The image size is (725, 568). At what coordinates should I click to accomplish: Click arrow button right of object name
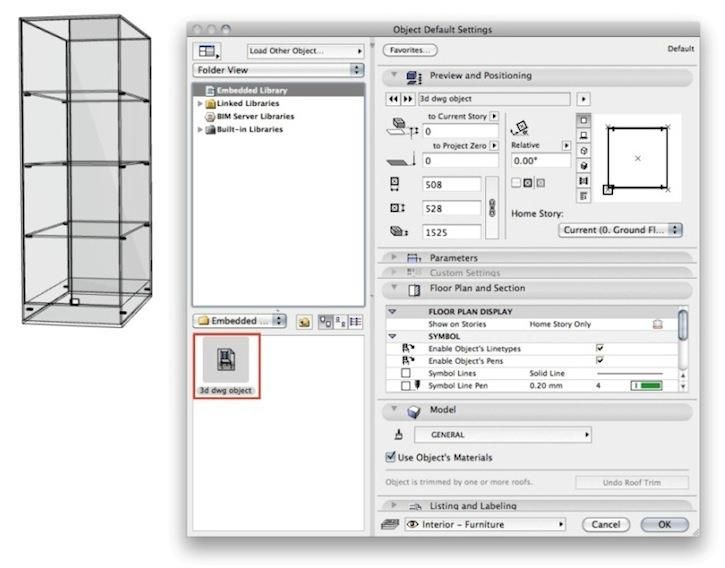584,99
